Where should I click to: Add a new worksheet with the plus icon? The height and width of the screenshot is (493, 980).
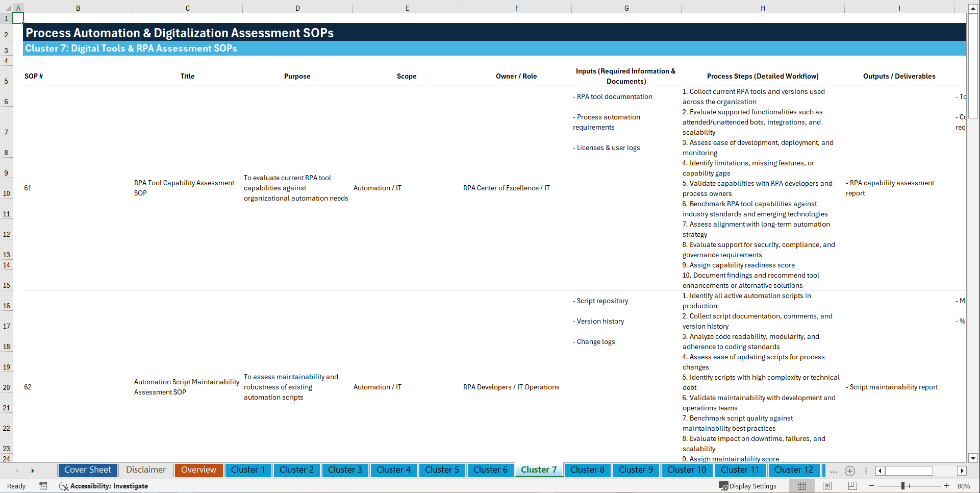click(x=850, y=471)
